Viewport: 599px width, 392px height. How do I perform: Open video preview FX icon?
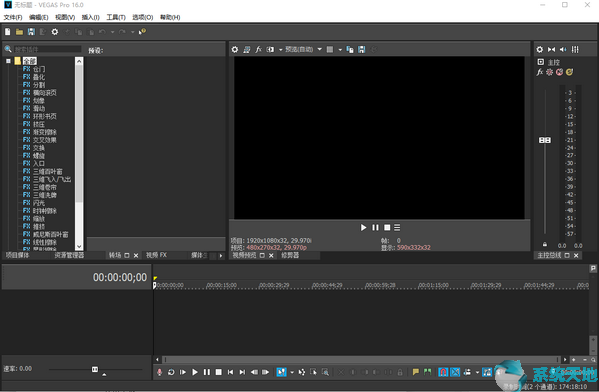click(x=258, y=49)
